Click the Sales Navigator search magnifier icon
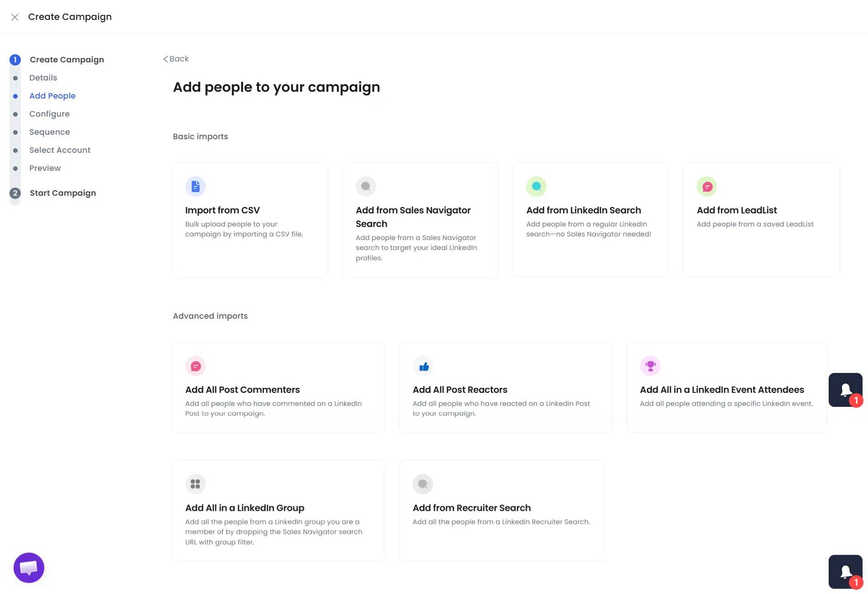The width and height of the screenshot is (868, 594). 366,186
